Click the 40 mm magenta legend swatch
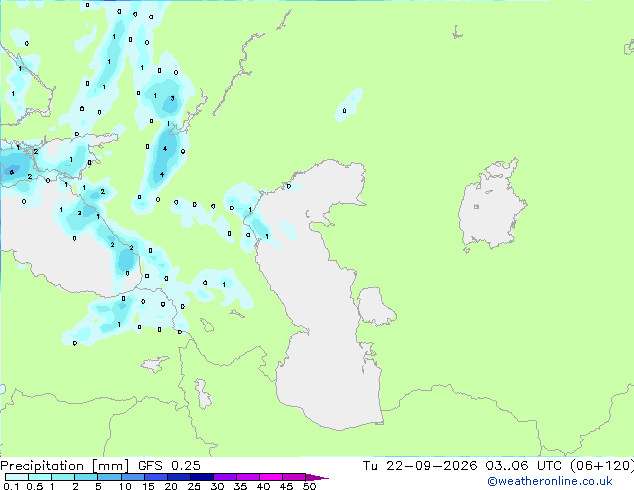This screenshot has width=634, height=490. click(271, 477)
